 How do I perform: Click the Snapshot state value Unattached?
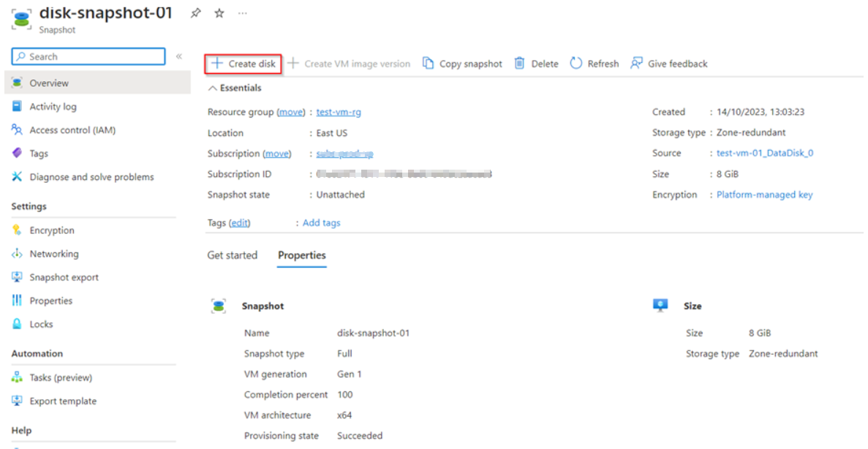click(341, 195)
